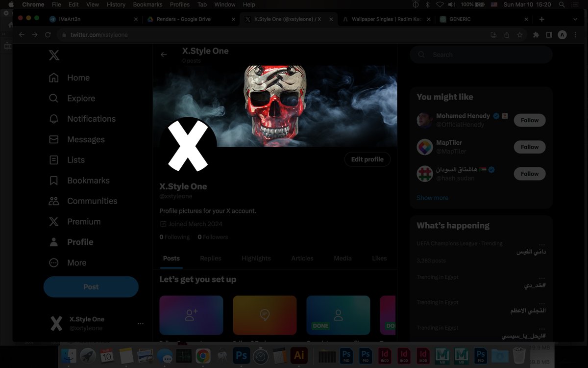The image size is (588, 368).
Task: Open the orange follow-topics setup card
Action: pos(265,315)
